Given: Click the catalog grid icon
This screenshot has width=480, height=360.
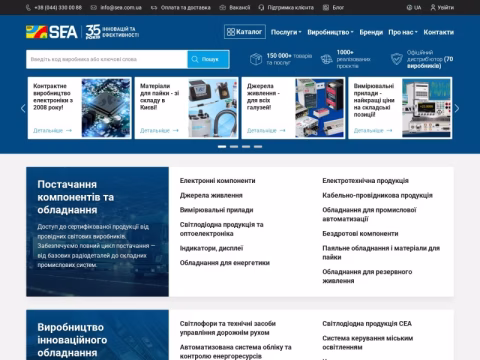Looking at the screenshot, I should tap(231, 32).
